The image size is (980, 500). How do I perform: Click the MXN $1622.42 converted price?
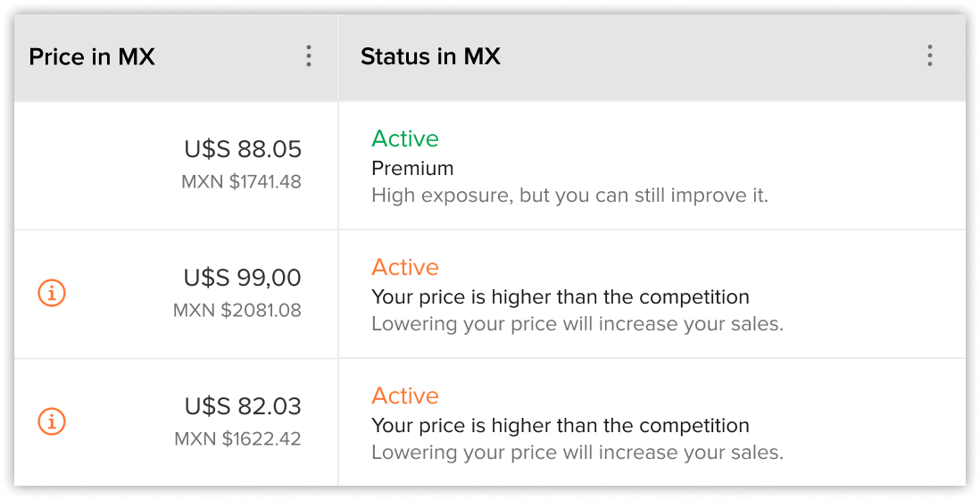pyautogui.click(x=238, y=439)
